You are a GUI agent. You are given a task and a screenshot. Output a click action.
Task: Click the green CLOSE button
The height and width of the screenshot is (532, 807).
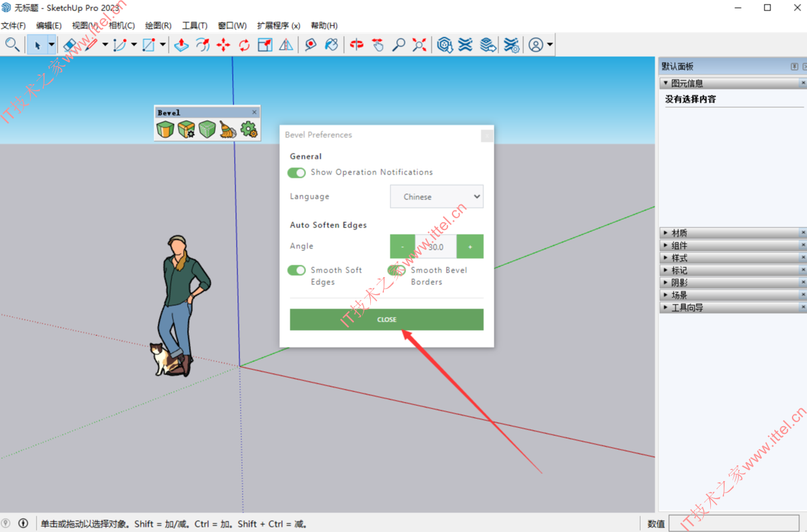click(386, 320)
